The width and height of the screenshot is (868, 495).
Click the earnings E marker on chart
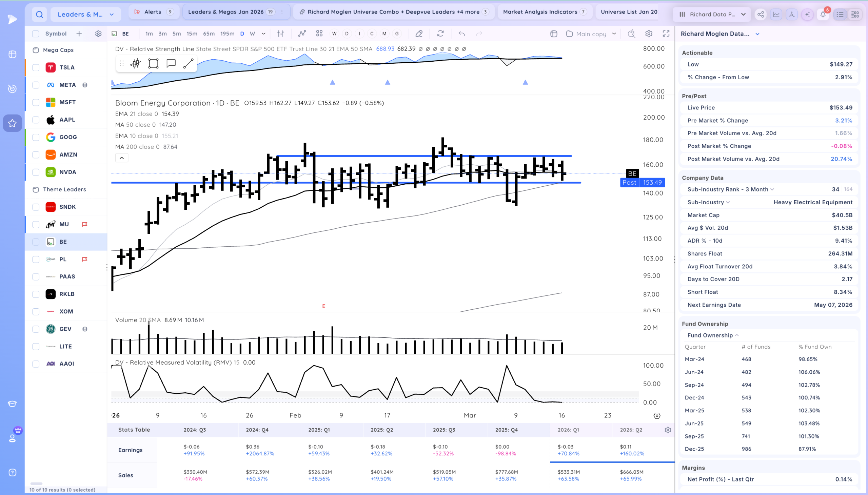[323, 306]
